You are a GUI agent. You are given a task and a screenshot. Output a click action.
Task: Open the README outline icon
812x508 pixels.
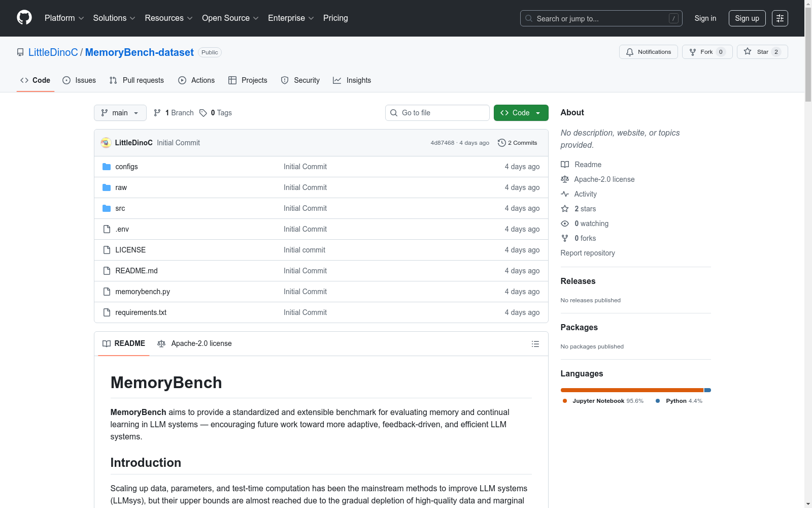point(535,344)
